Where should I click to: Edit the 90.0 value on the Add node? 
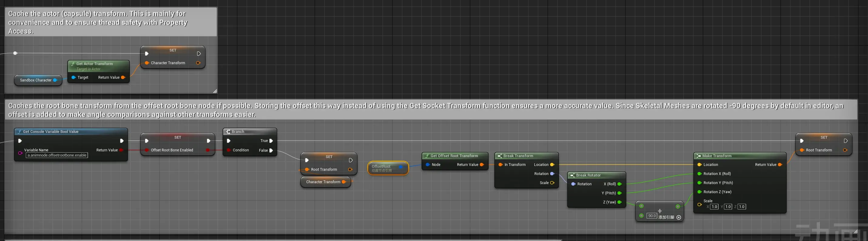pyautogui.click(x=652, y=216)
